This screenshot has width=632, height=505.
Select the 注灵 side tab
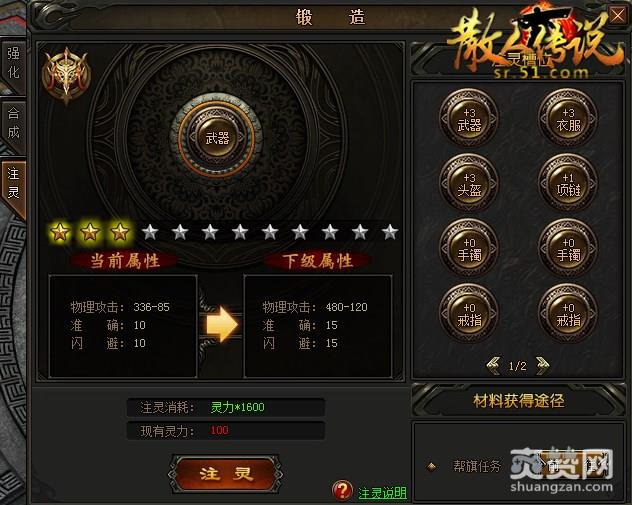[13, 184]
